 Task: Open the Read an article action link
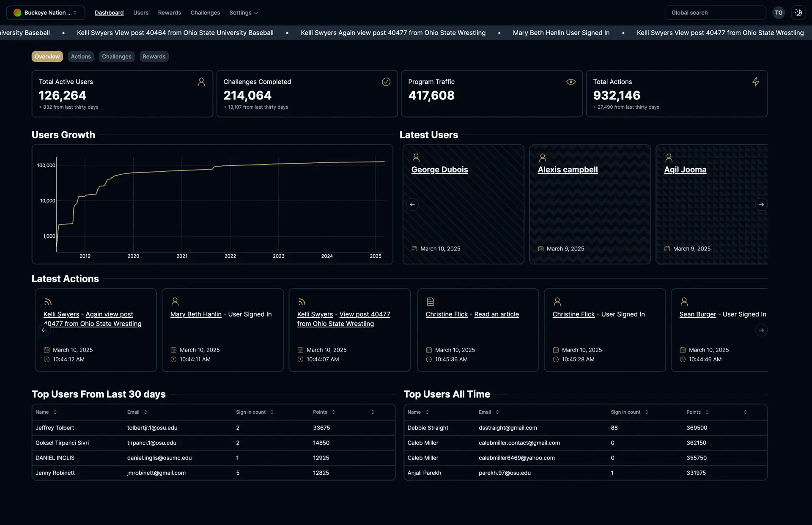pos(496,314)
